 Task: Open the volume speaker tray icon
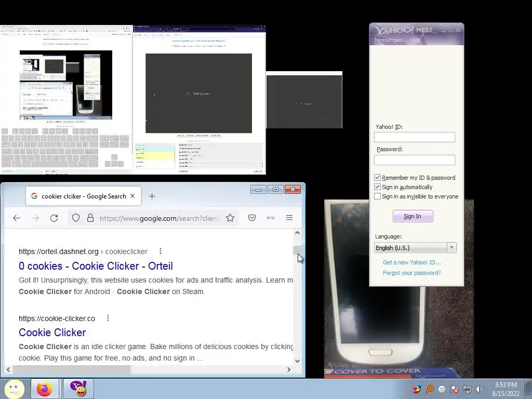tap(479, 389)
